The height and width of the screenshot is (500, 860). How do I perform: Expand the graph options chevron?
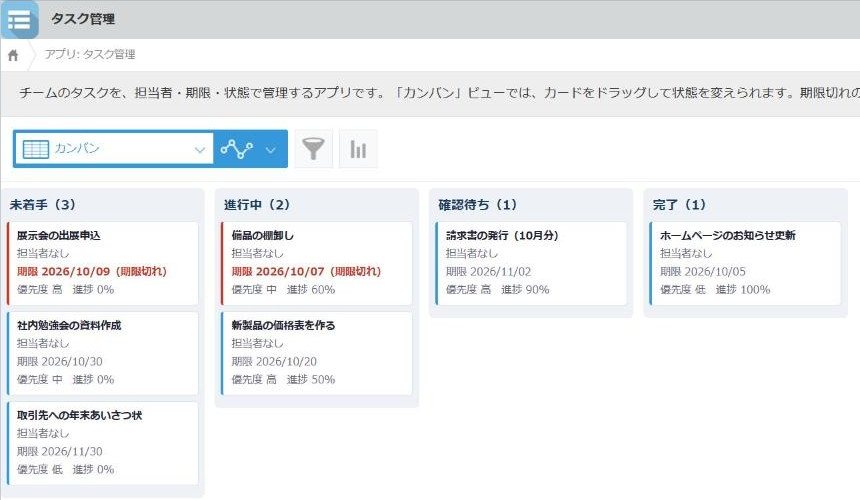pyautogui.click(x=270, y=149)
